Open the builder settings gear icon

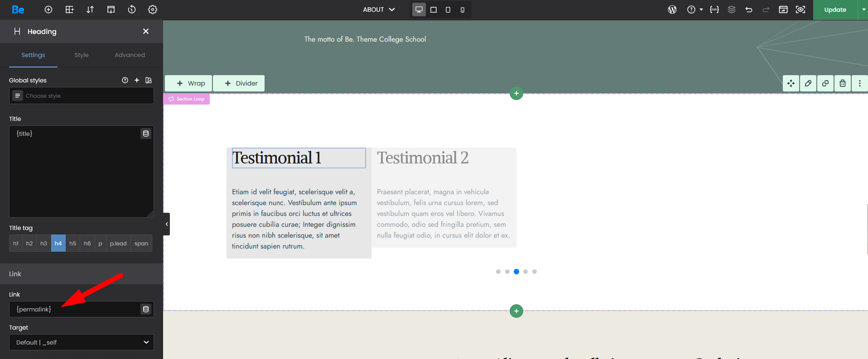click(x=153, y=10)
